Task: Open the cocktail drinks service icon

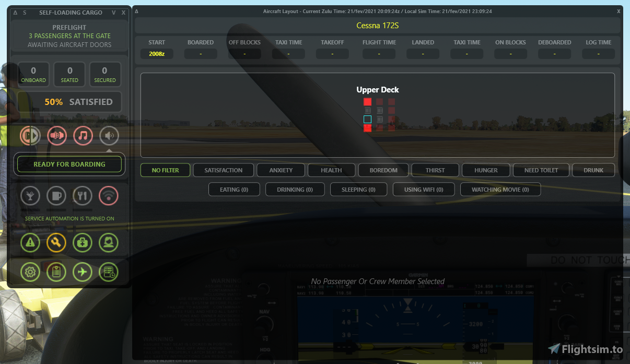Action: (30, 196)
